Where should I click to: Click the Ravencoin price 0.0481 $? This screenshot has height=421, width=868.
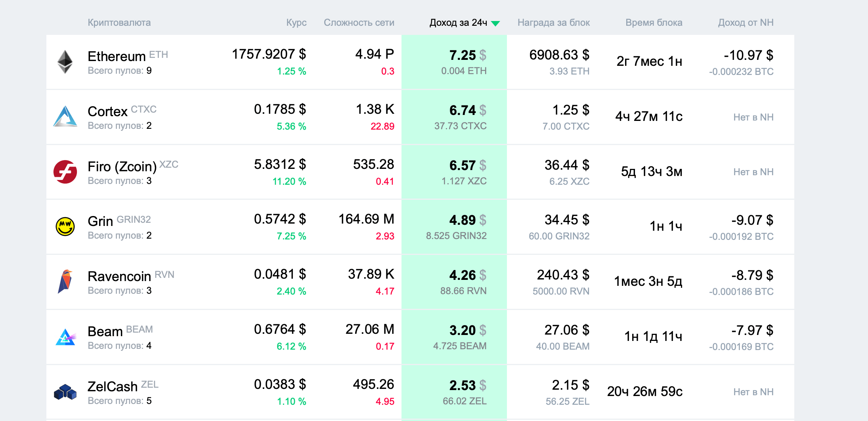(x=280, y=274)
